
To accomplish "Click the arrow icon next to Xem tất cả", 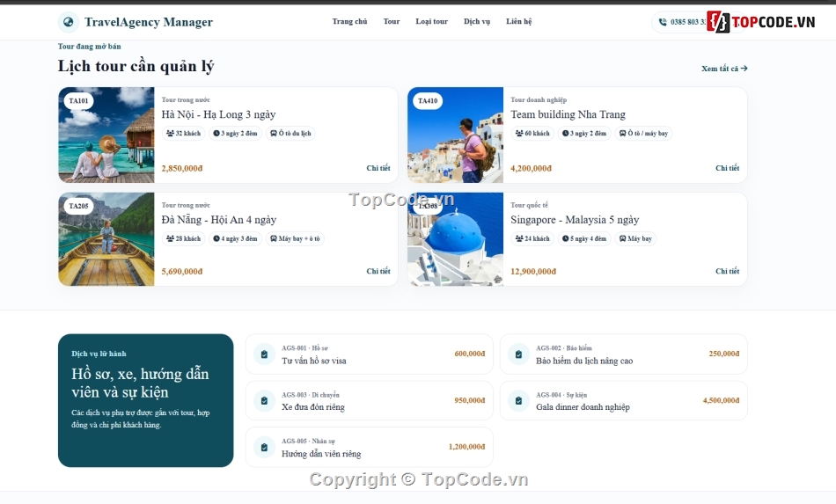I will tap(744, 69).
